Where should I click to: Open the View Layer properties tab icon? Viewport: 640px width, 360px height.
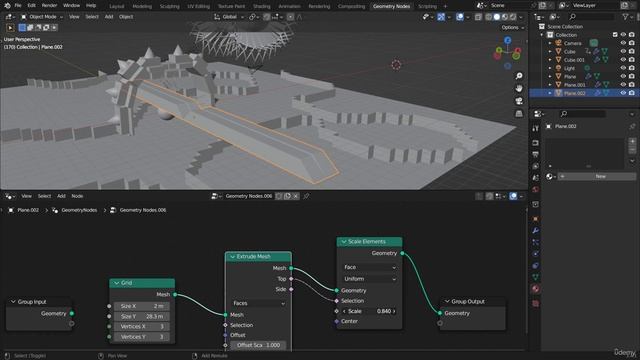(x=536, y=166)
